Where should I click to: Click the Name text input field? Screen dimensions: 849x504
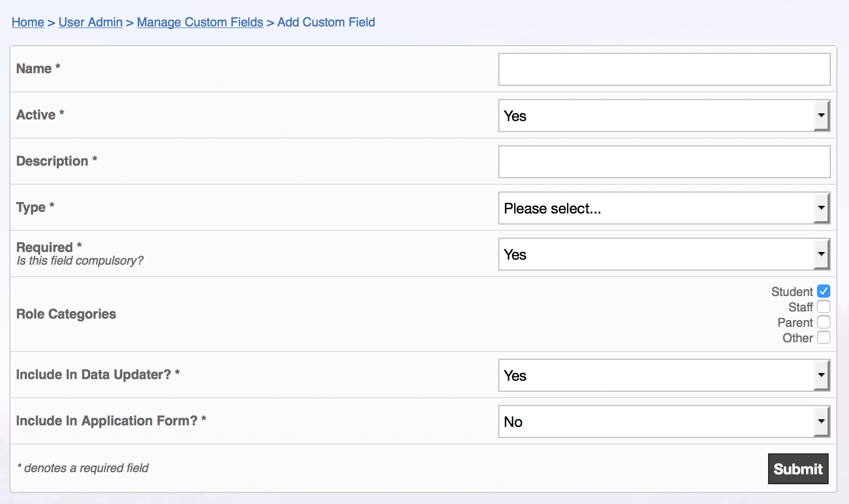point(664,69)
